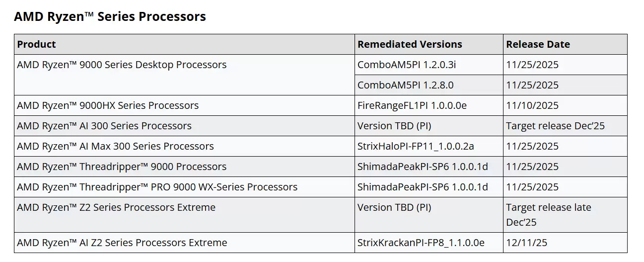Image resolution: width=644 pixels, height=262 pixels.
Task: Click the Remediated Versions column header
Action: (410, 44)
